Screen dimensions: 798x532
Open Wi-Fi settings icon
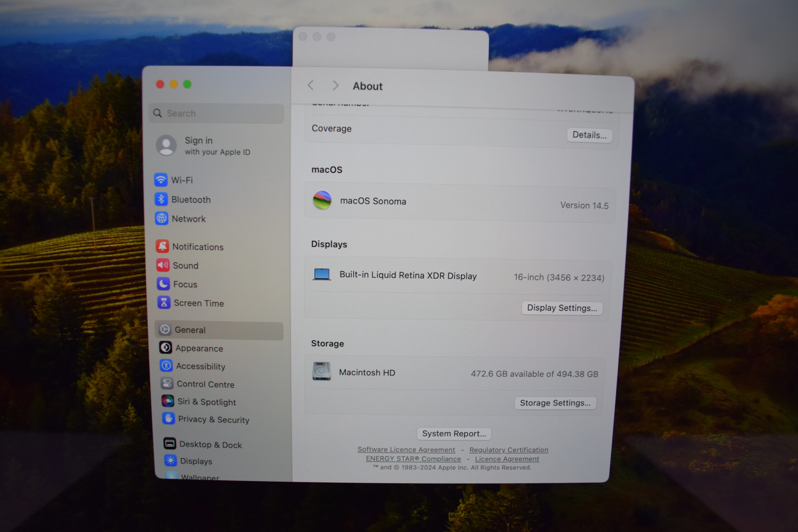[161, 180]
